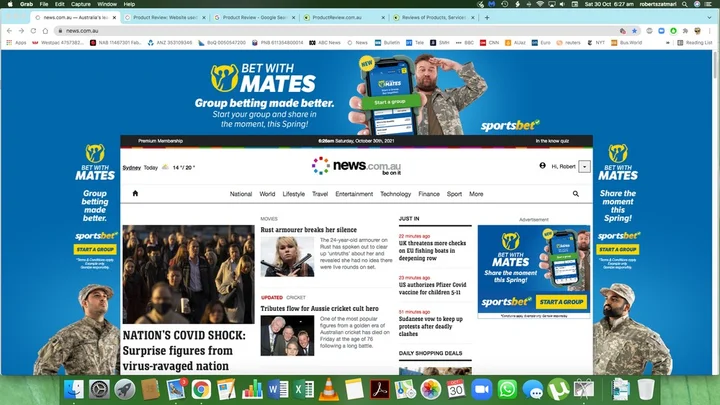
Task: Open Calendar icon in the dock
Action: coord(456,389)
